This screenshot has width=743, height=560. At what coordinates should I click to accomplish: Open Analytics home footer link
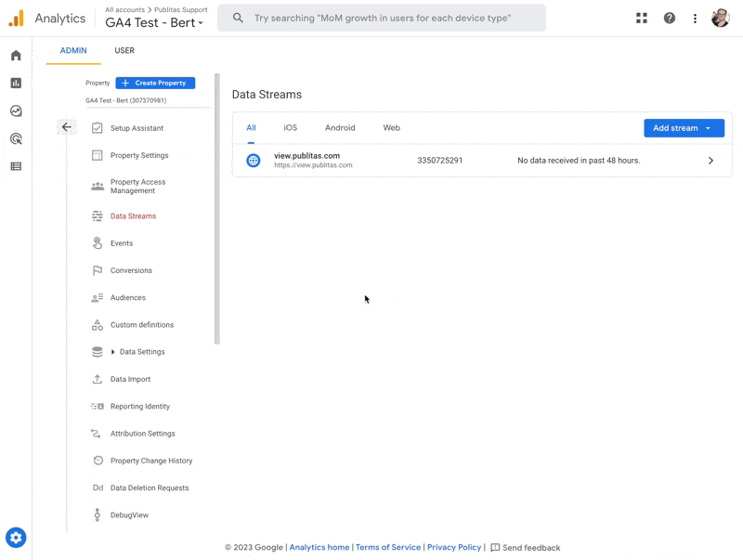(x=319, y=547)
